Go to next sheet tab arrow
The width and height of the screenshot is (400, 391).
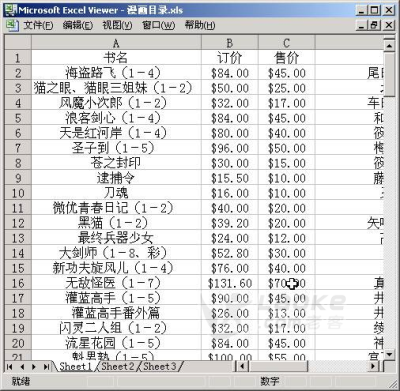click(x=34, y=367)
